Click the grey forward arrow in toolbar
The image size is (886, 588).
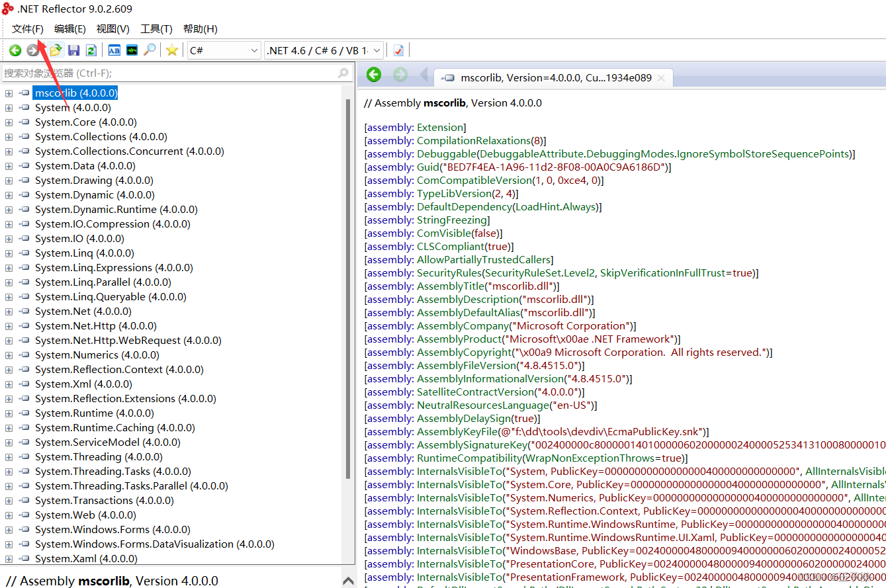tap(32, 50)
